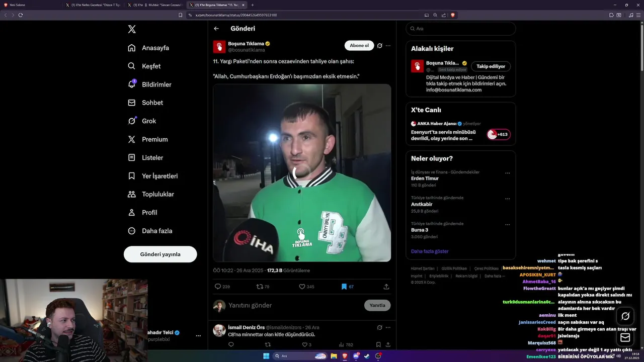The height and width of the screenshot is (362, 644).
Task: Open options for the Bursa 3 trend
Action: coord(508,224)
